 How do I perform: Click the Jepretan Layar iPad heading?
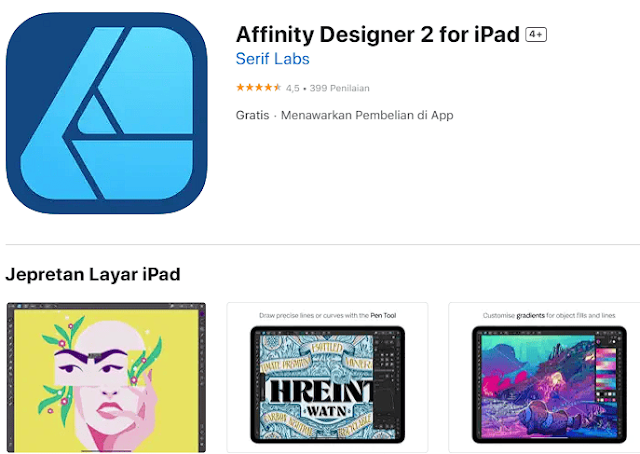pos(93,274)
